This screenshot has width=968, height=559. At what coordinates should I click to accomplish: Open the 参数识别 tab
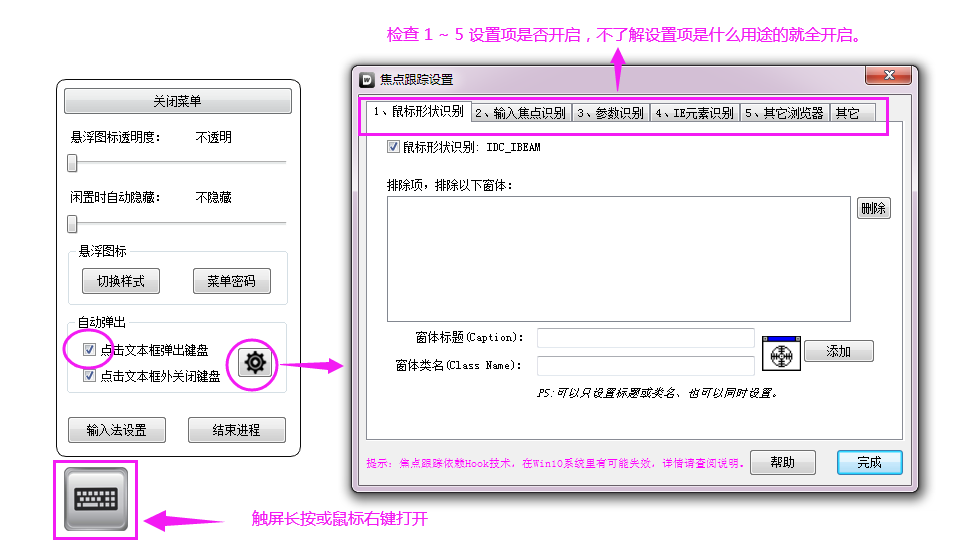(x=611, y=113)
